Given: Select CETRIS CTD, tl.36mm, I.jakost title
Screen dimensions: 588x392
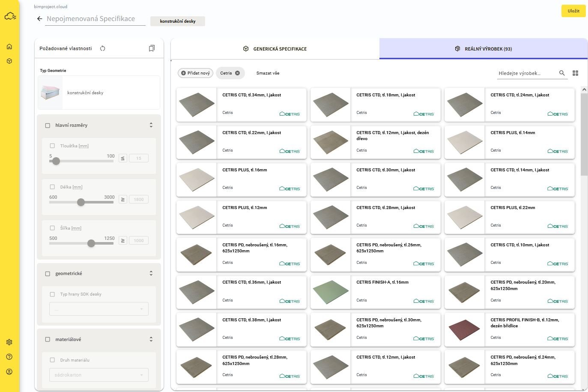Looking at the screenshot, I should [252, 282].
